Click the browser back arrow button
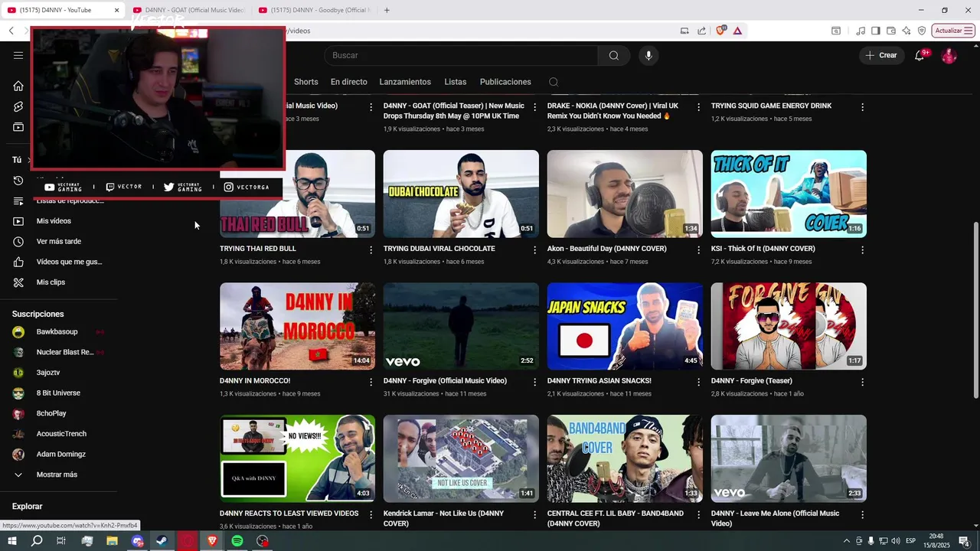This screenshot has height=551, width=980. [x=11, y=31]
